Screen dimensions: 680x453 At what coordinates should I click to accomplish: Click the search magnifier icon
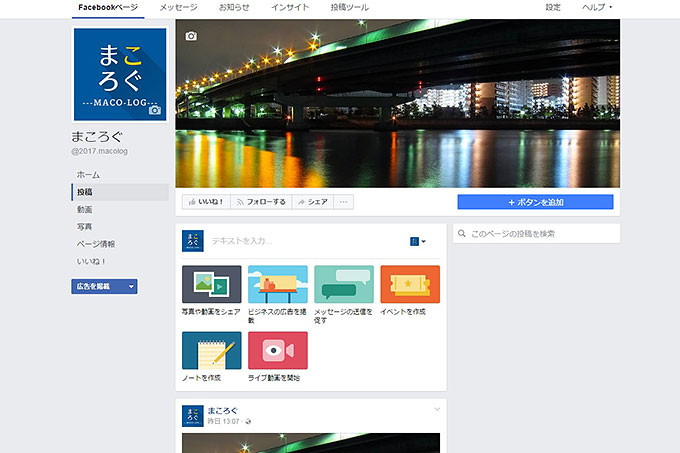pyautogui.click(x=462, y=234)
